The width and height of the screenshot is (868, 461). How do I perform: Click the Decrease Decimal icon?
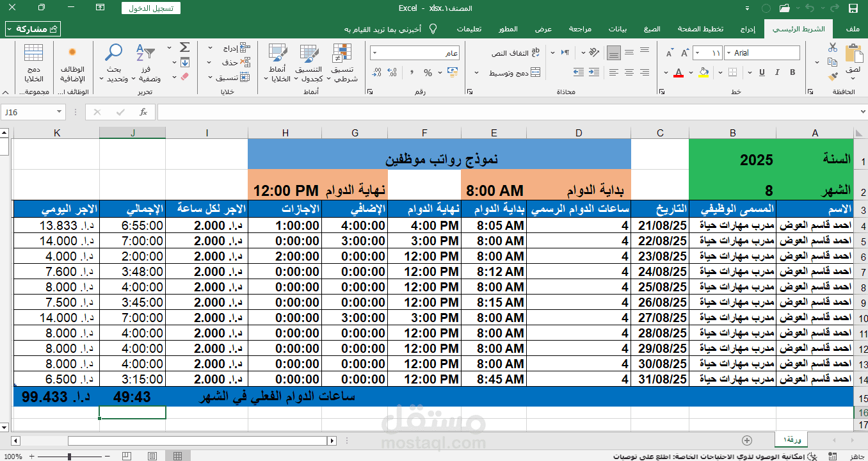coord(376,72)
